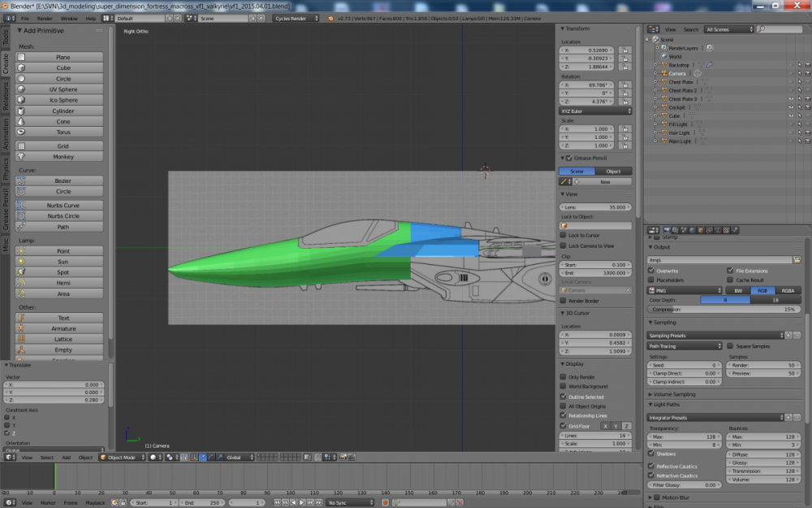Select the 16 color depth button
Viewport: 812px width, 508px height.
tap(775, 300)
